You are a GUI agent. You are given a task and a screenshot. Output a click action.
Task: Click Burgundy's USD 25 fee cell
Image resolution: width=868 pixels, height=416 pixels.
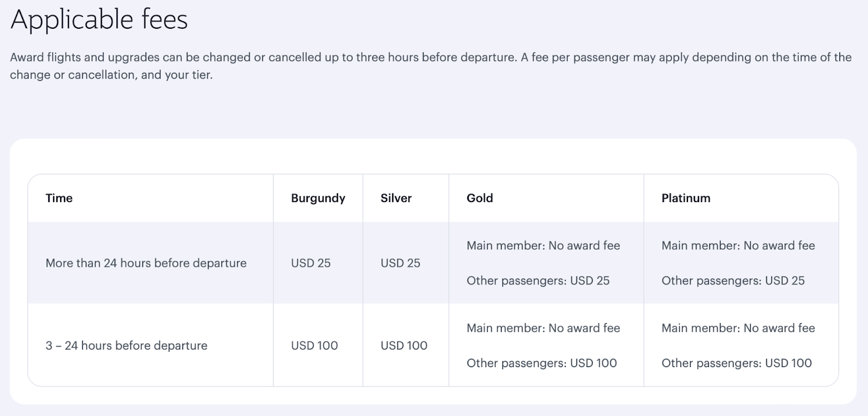(x=311, y=263)
